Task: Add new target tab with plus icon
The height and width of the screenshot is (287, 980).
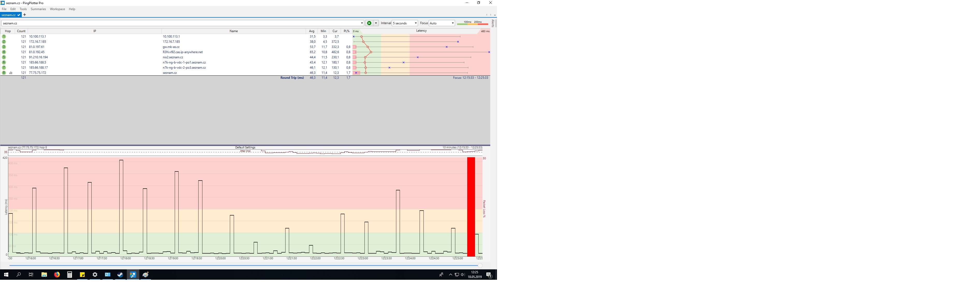Action: click(x=25, y=15)
